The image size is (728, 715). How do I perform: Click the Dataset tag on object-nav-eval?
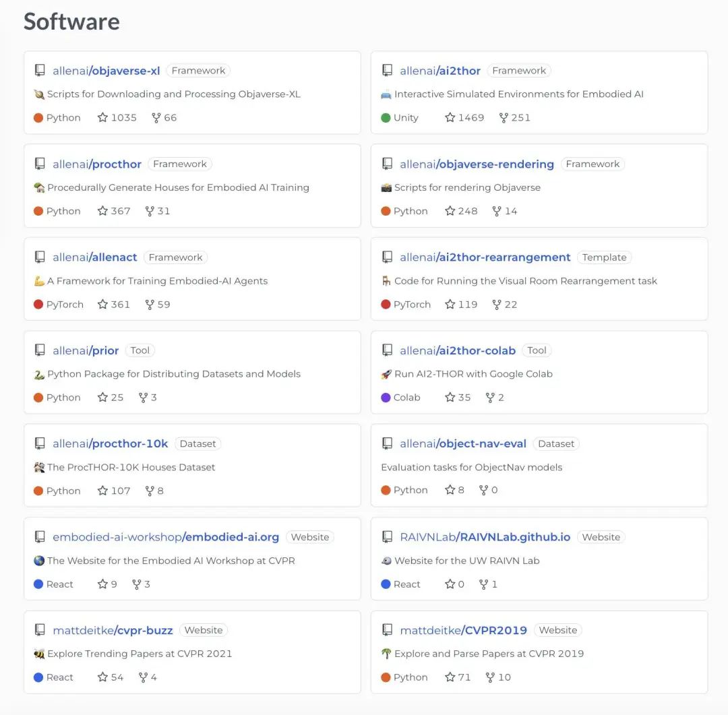click(556, 444)
